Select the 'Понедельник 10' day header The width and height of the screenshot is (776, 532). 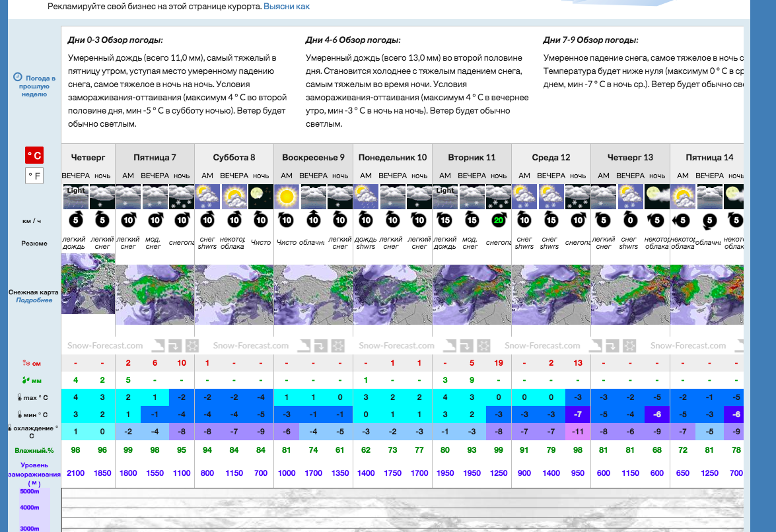click(392, 157)
